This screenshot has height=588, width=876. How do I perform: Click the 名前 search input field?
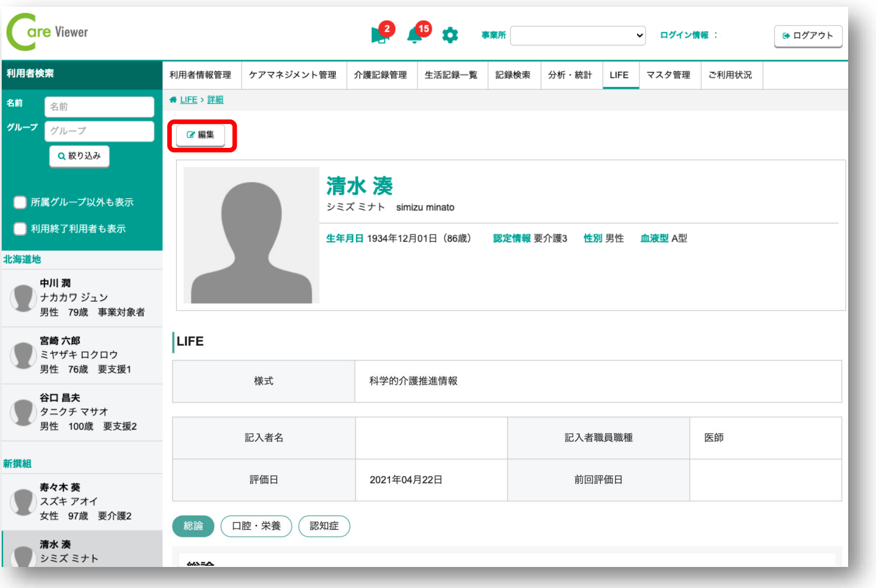100,106
